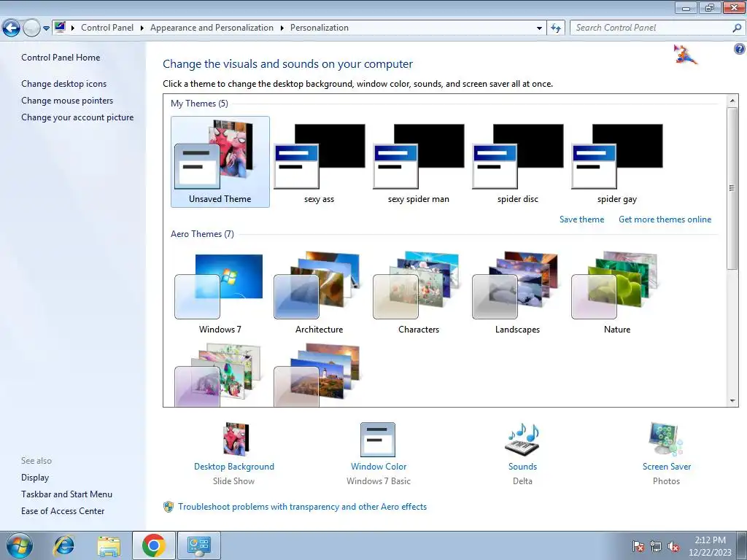Open the clock showing 2:12 PM
Screen dimensions: 747x560
(710, 545)
